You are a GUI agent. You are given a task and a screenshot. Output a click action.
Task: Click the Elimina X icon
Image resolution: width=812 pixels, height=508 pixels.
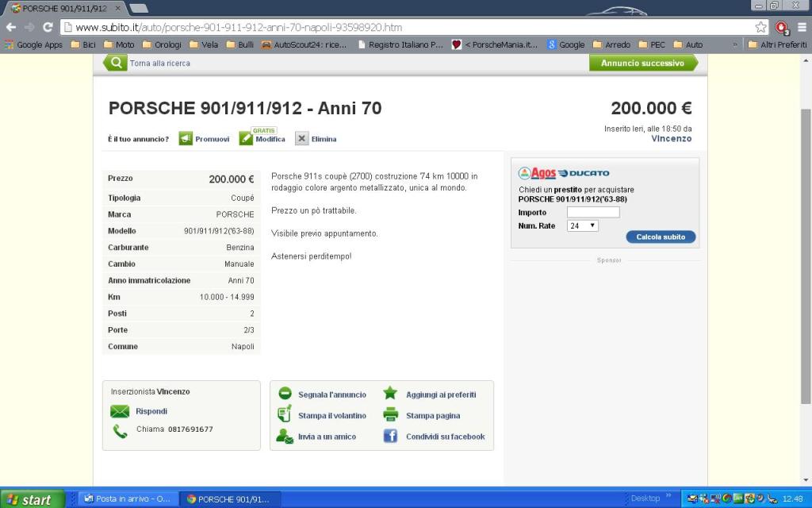pos(302,138)
